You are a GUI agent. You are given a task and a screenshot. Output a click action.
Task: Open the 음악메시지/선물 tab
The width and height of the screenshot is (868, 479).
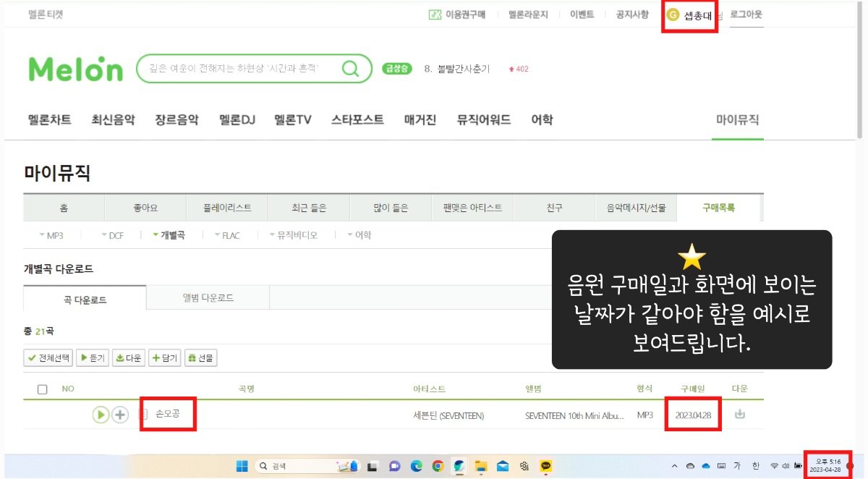[x=637, y=208]
